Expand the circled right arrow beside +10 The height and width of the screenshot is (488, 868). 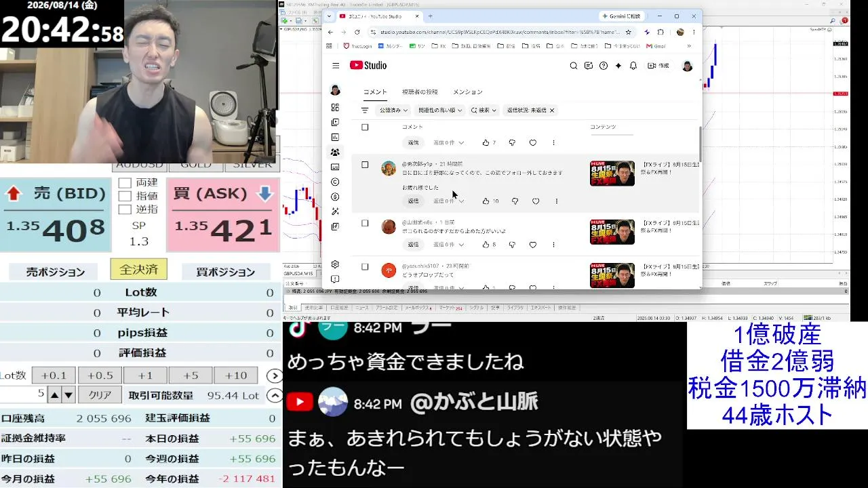click(274, 375)
